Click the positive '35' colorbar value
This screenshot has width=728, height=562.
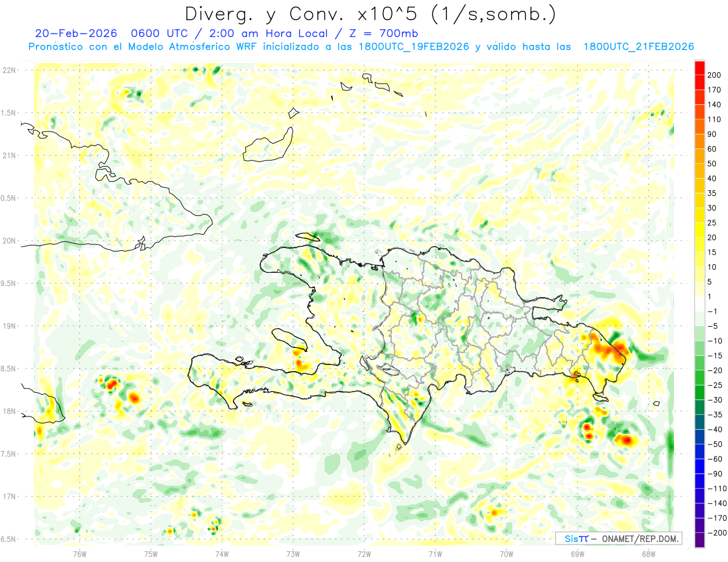pyautogui.click(x=713, y=193)
